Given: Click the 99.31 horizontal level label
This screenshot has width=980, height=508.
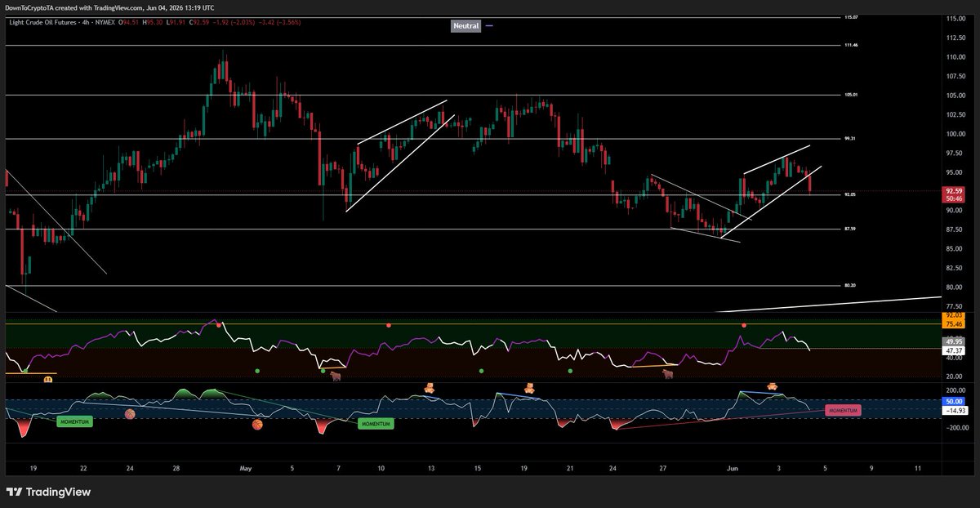Looking at the screenshot, I should click(850, 139).
